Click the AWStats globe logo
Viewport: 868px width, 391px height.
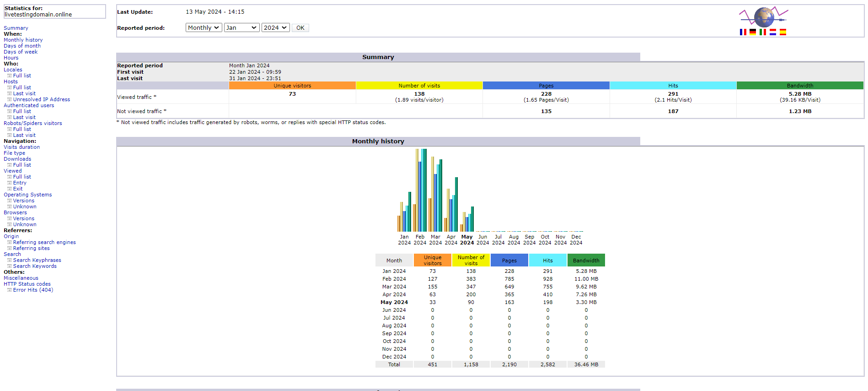[764, 17]
